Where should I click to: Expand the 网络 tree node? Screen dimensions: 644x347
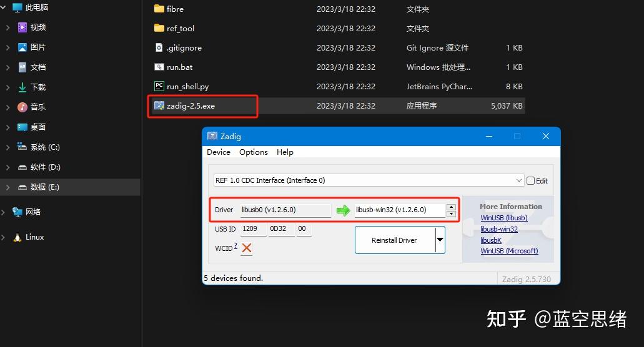pyautogui.click(x=3, y=212)
